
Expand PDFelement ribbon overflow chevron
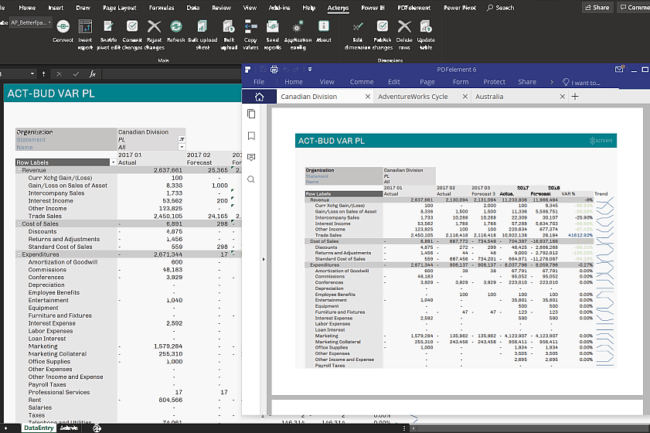point(552,82)
